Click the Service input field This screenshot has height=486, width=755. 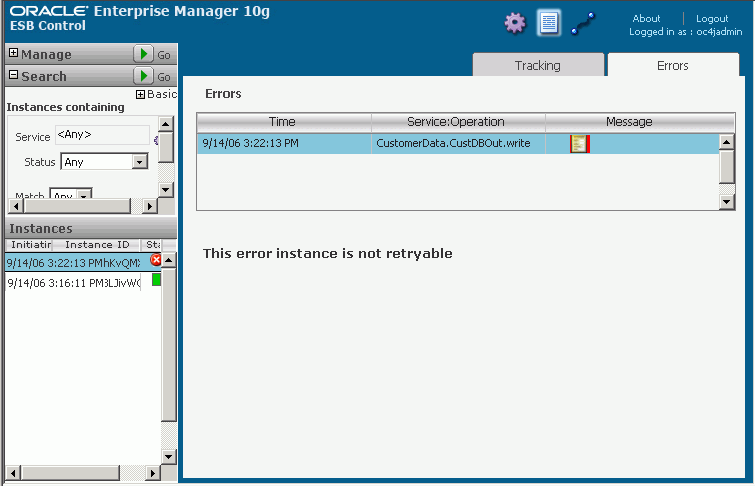pos(103,135)
